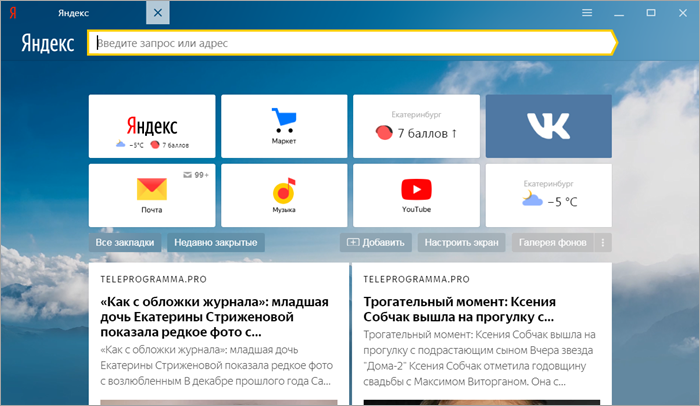Open the Яндекс homepage tile

pos(152,126)
